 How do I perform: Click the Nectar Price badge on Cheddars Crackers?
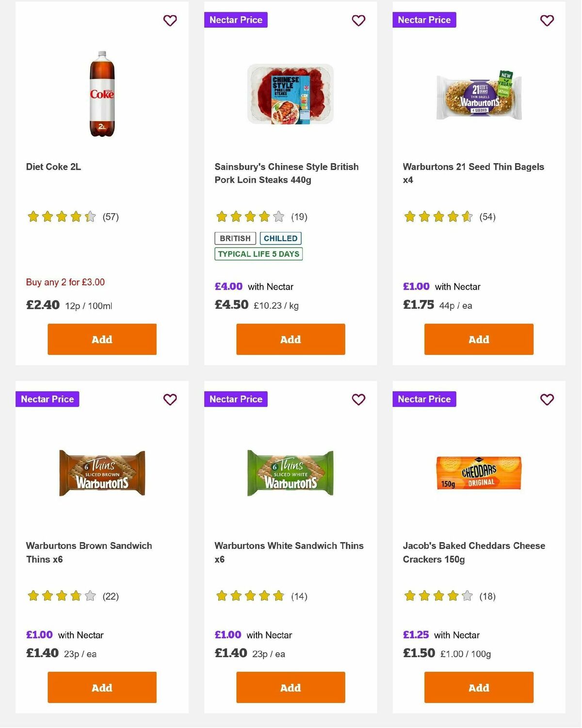tap(424, 399)
